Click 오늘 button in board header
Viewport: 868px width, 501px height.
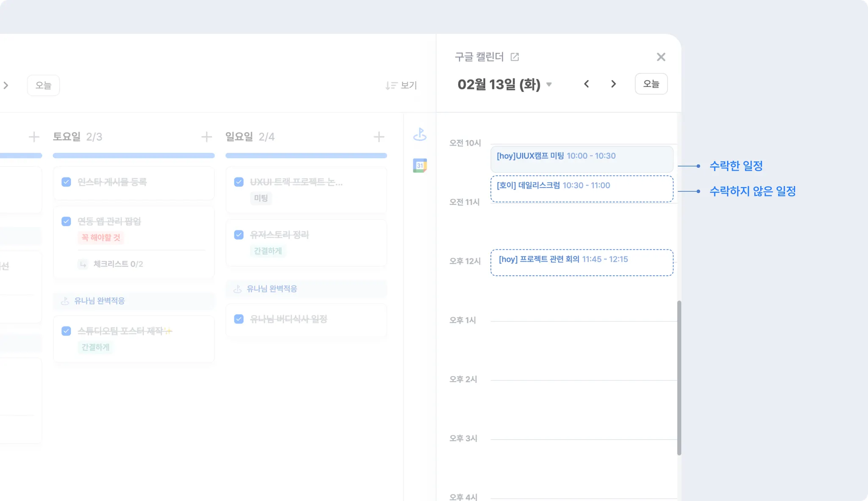pos(43,86)
